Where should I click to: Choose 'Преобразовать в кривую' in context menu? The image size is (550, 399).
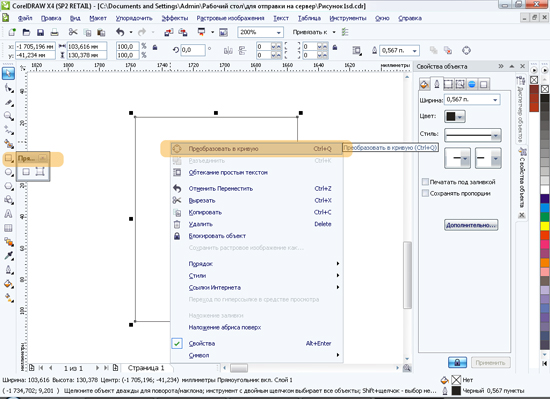(257, 149)
